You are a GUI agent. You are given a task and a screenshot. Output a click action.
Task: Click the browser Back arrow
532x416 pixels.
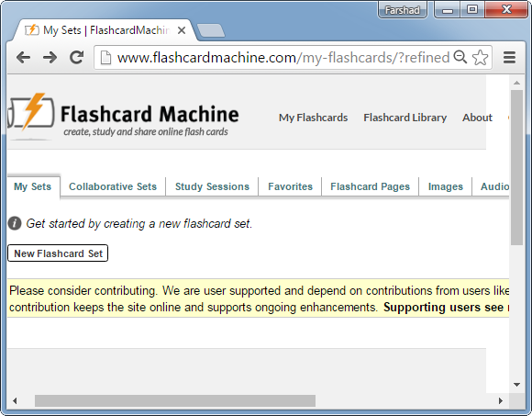(x=24, y=57)
